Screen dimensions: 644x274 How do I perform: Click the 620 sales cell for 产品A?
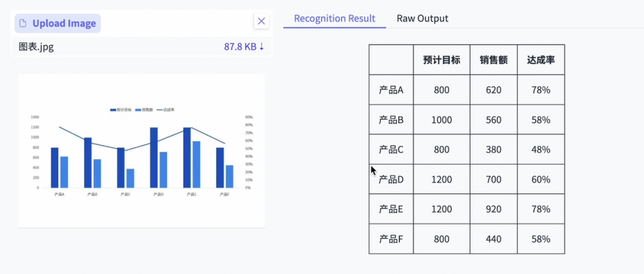[494, 90]
